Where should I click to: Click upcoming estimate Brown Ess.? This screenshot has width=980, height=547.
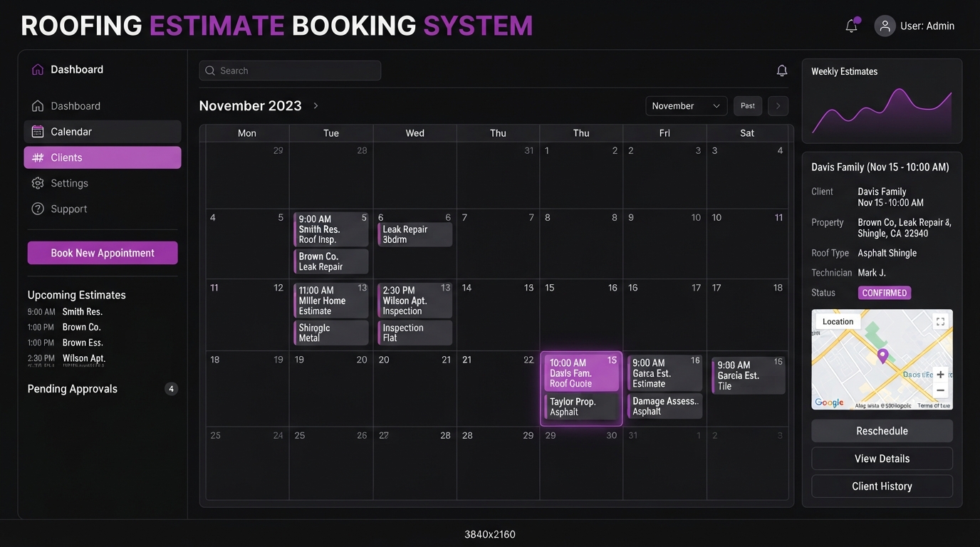pos(83,343)
